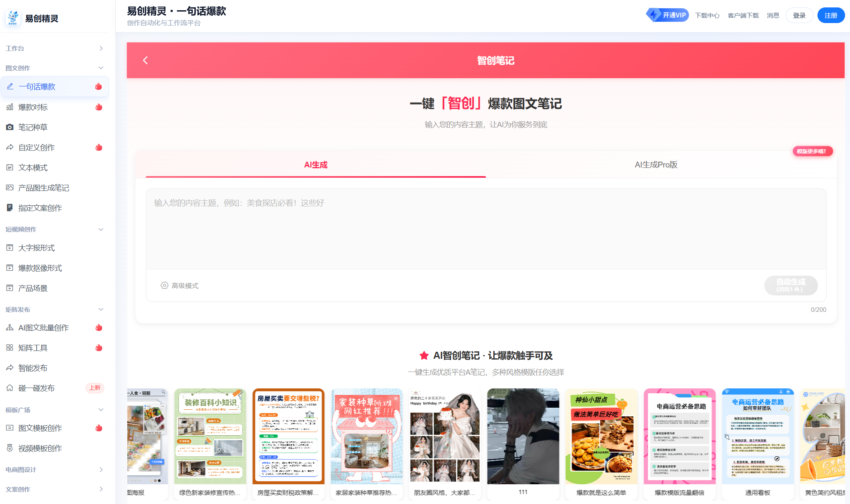The width and height of the screenshot is (850, 504).
Task: Click the 模版更多哦! badge
Action: (813, 151)
